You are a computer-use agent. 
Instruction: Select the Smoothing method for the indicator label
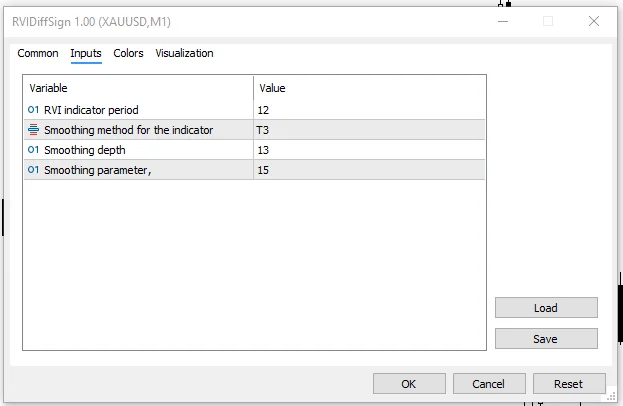(128, 130)
